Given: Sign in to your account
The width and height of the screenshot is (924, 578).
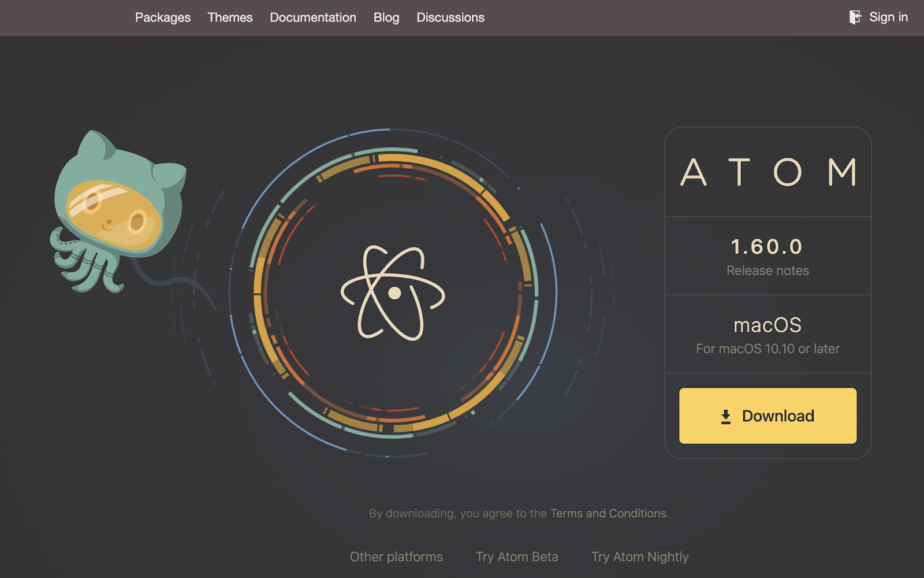Looking at the screenshot, I should (x=888, y=17).
